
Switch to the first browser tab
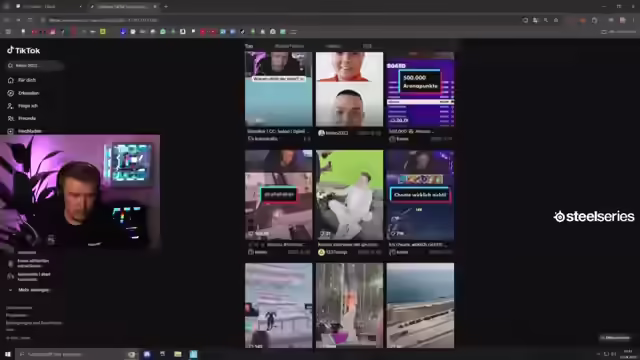49,7
